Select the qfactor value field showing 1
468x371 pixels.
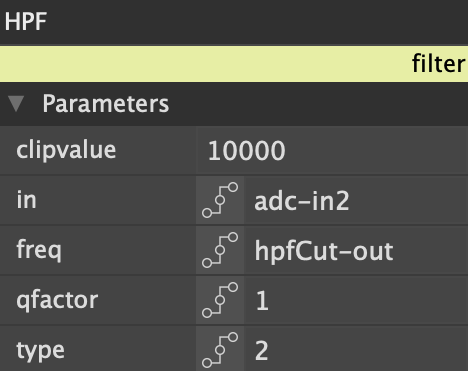[x=356, y=300]
